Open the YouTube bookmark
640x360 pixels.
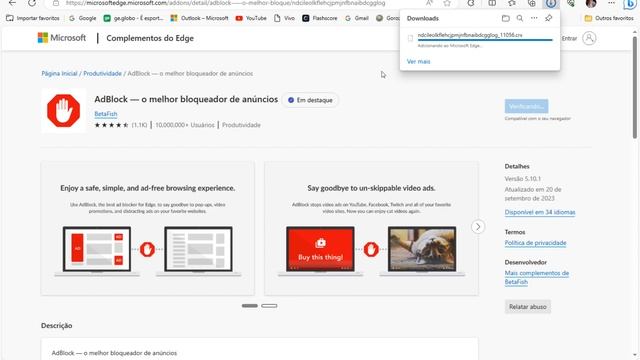click(x=251, y=18)
